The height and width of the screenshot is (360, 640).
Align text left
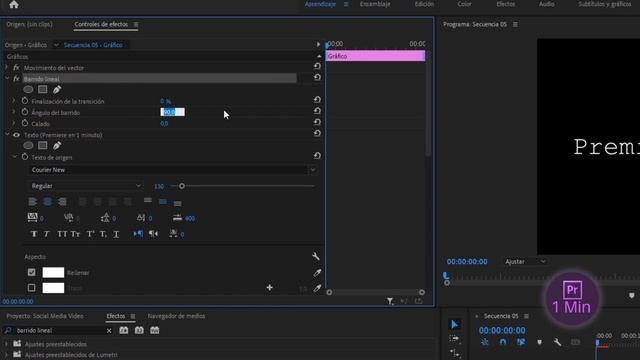coord(33,202)
